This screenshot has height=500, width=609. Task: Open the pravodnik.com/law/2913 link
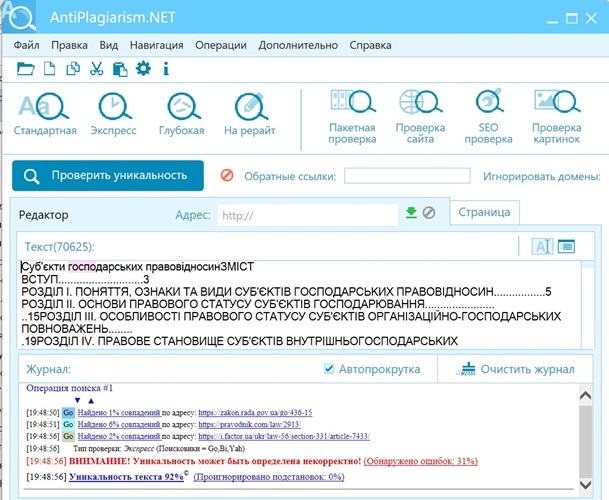250,424
